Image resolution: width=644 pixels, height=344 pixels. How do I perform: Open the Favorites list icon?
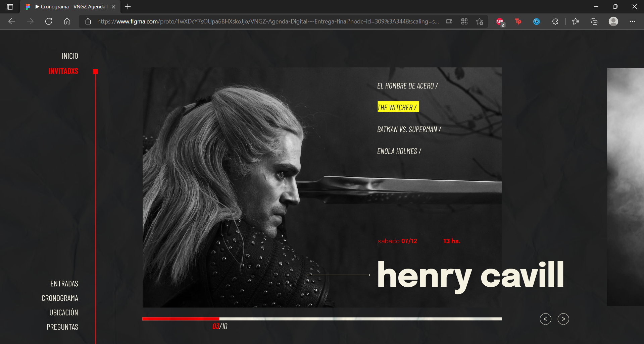pyautogui.click(x=576, y=21)
